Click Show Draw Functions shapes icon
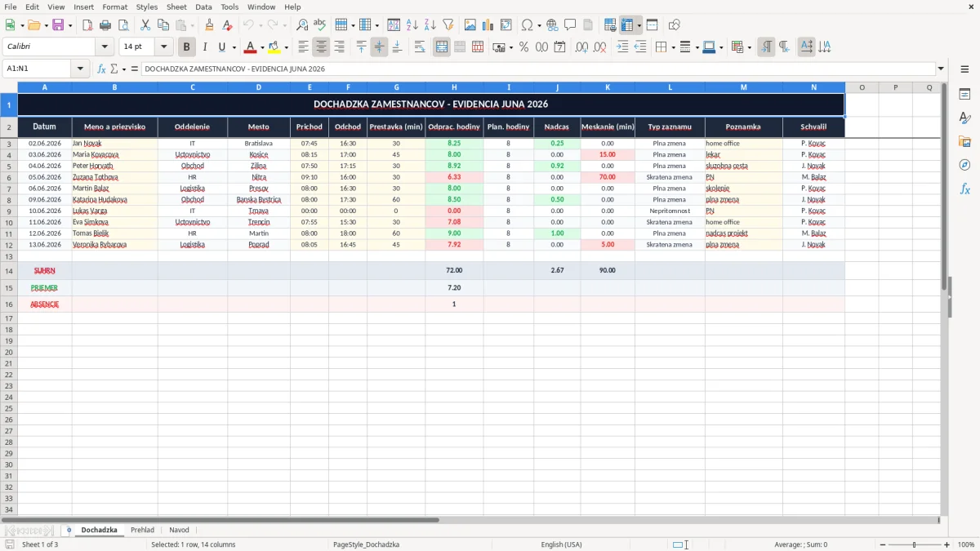This screenshot has height=551, width=980. (x=674, y=25)
